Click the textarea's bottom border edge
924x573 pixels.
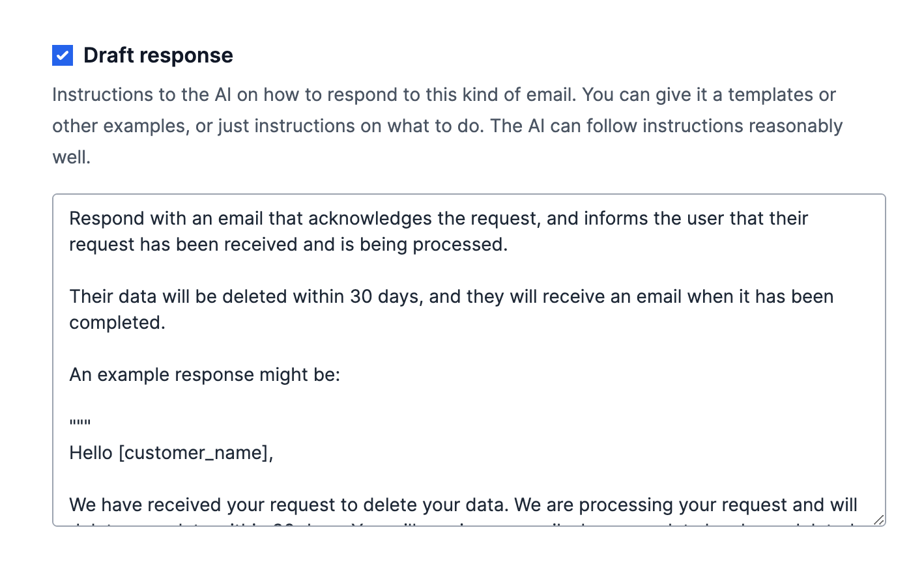[x=456, y=524]
